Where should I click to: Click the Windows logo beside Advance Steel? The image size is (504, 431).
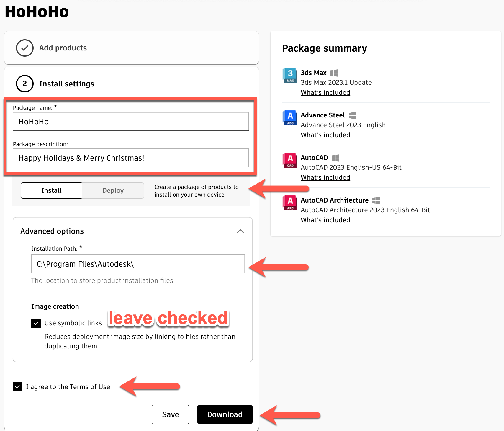coord(352,115)
